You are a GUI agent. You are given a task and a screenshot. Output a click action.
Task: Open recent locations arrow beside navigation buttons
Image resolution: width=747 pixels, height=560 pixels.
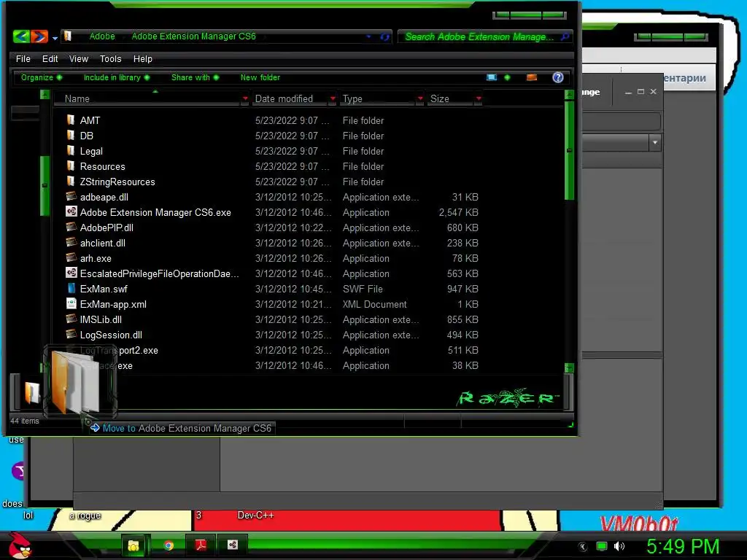tap(55, 38)
